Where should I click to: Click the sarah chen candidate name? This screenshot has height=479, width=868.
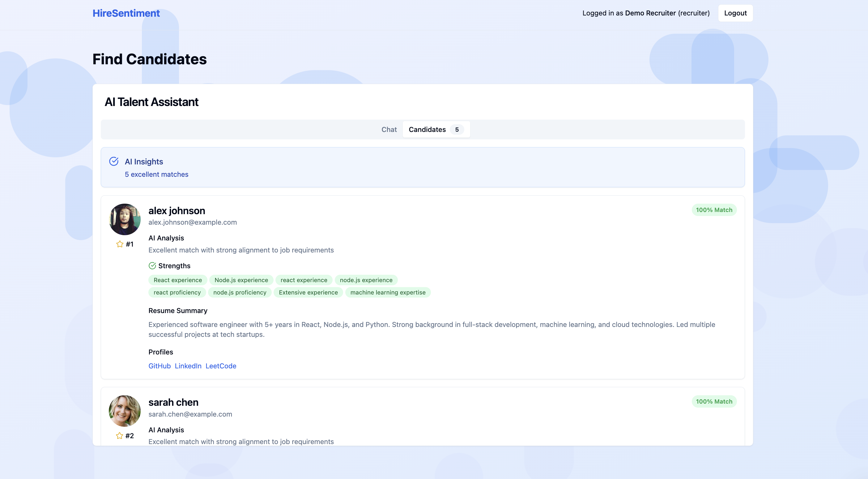(x=173, y=402)
